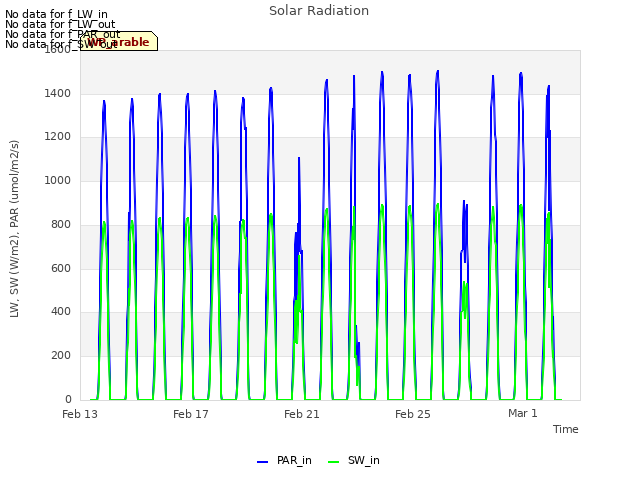Click the 400 y-axis tick label
This screenshot has width=640, height=480.
tap(61, 311)
